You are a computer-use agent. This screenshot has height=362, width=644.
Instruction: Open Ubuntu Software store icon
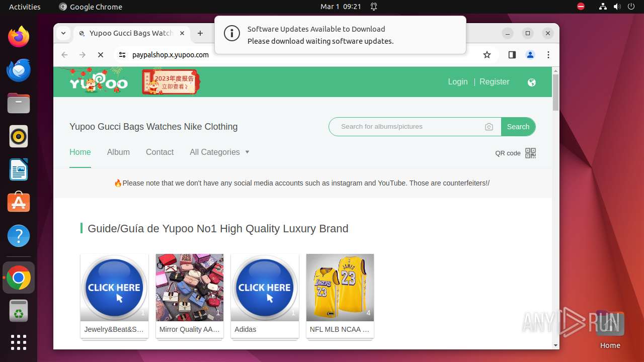[x=19, y=203]
